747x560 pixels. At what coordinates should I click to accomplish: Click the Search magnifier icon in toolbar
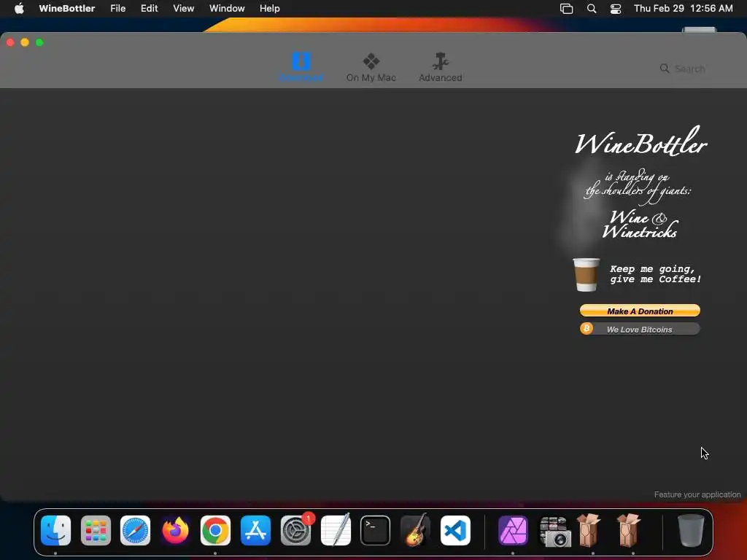[x=664, y=69]
